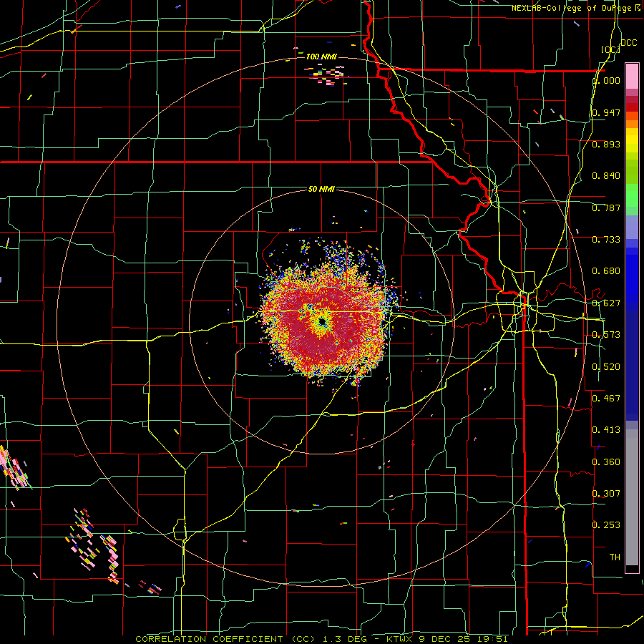This screenshot has width=644, height=644.
Task: Pick the pink top segment of color bar
Action: click(x=632, y=76)
